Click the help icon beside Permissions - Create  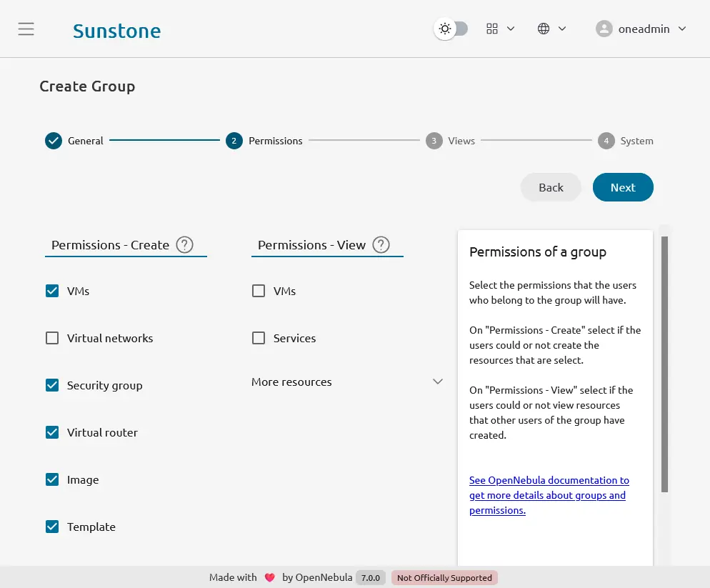[184, 245]
